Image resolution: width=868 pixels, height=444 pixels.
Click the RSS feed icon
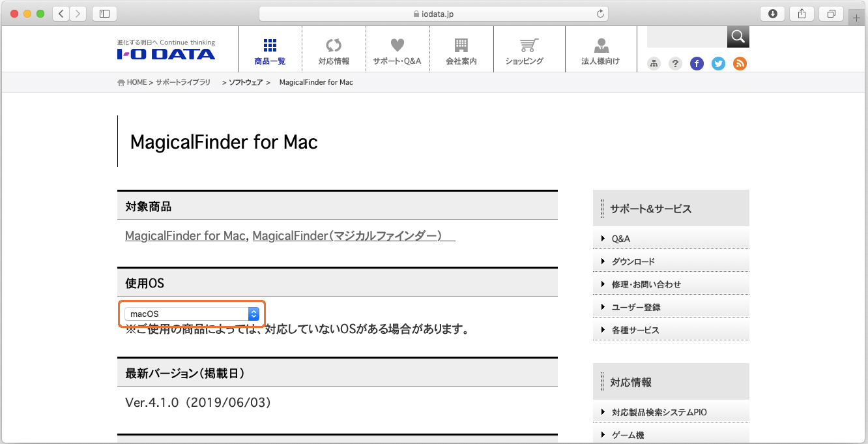coord(740,63)
